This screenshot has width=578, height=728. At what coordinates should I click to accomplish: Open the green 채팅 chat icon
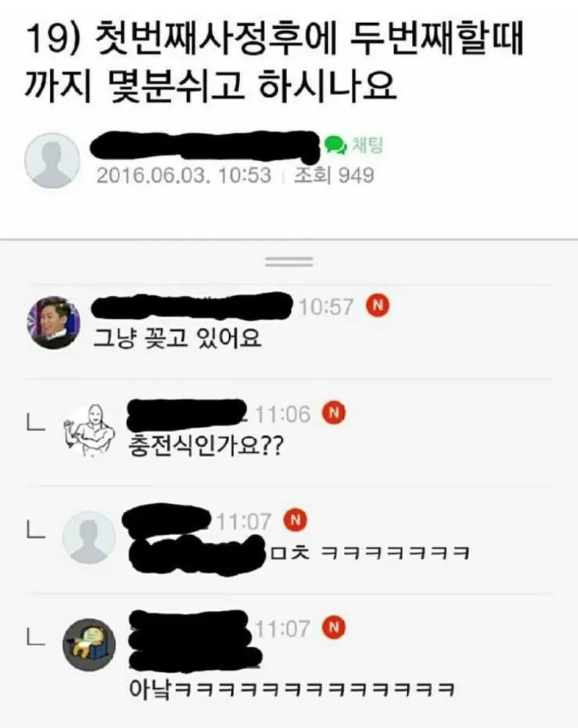335,145
